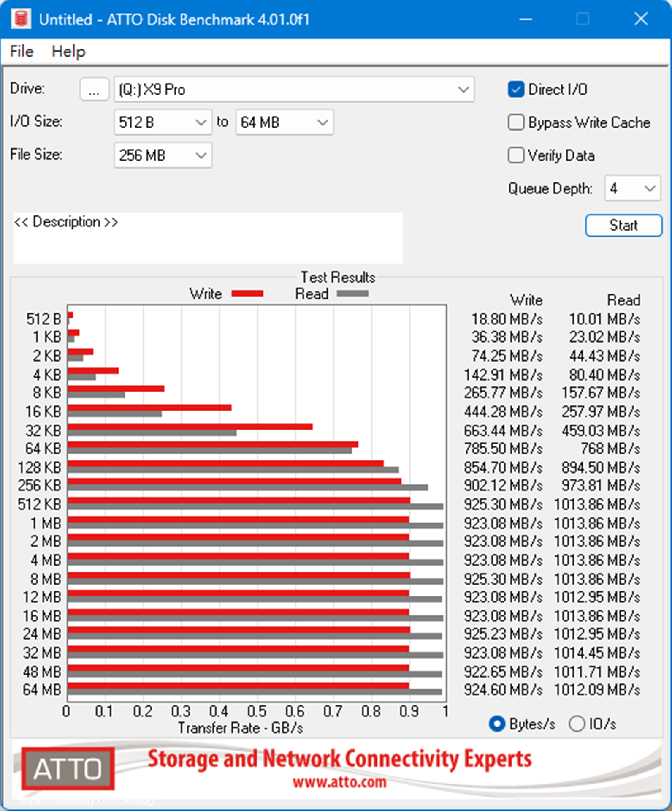This screenshot has height=811, width=672.
Task: Click the write value 663.44 MB/s
Action: click(503, 431)
